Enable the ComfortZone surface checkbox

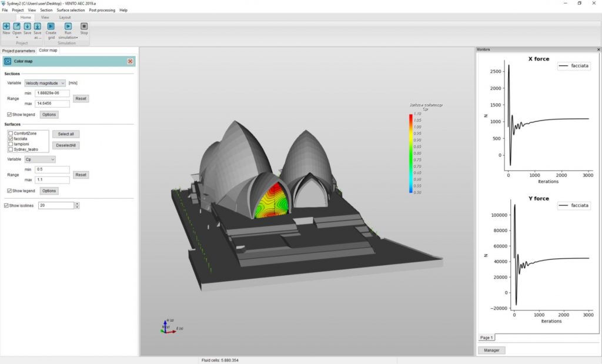tap(11, 133)
